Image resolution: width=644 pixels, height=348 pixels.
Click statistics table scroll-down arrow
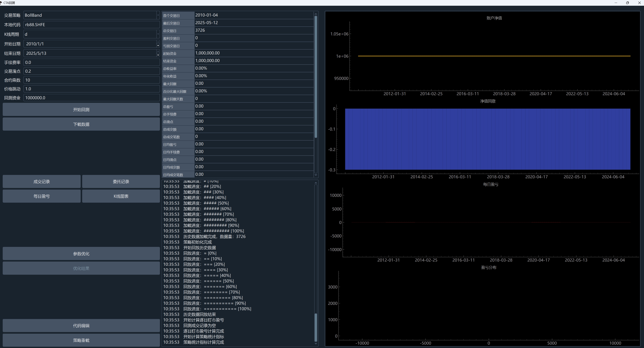coord(316,175)
